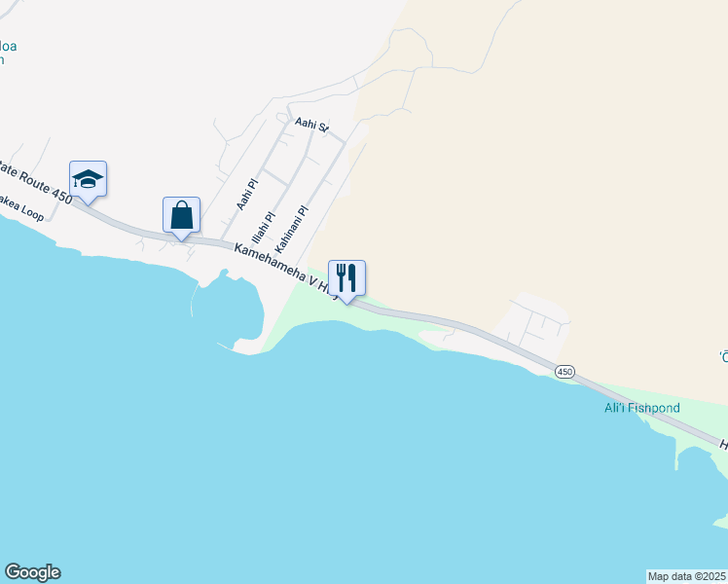Click the route 450 highway shield
This screenshot has width=728, height=584.
564,372
